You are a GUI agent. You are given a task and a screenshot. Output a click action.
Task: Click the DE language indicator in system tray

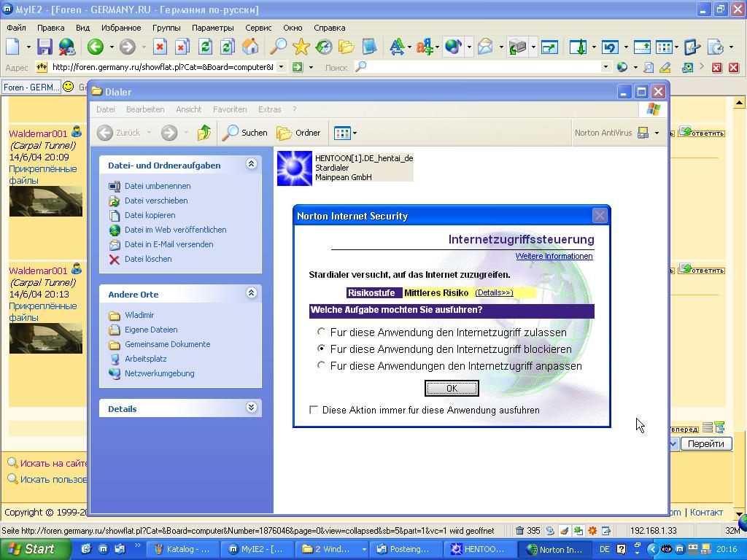pos(604,549)
